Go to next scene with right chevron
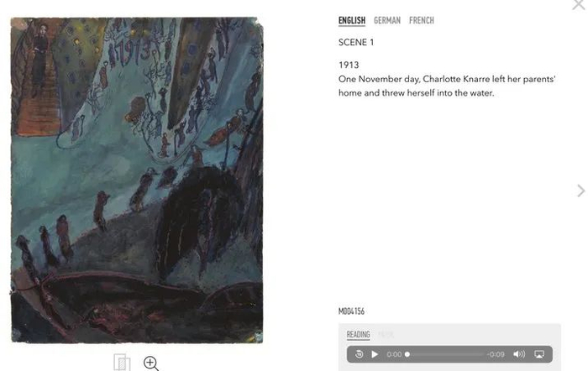Image resolution: width=588 pixels, height=371 pixels. (580, 191)
